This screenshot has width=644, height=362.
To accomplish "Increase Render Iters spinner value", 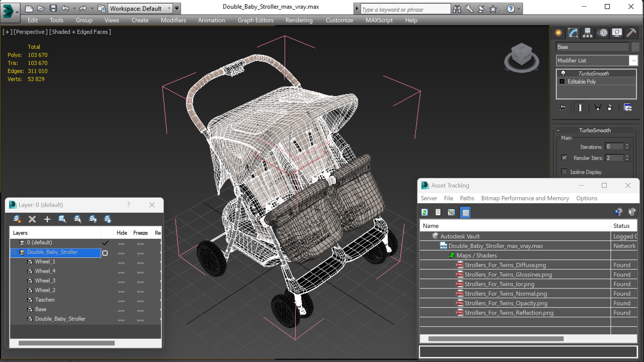I will pos(627,156).
